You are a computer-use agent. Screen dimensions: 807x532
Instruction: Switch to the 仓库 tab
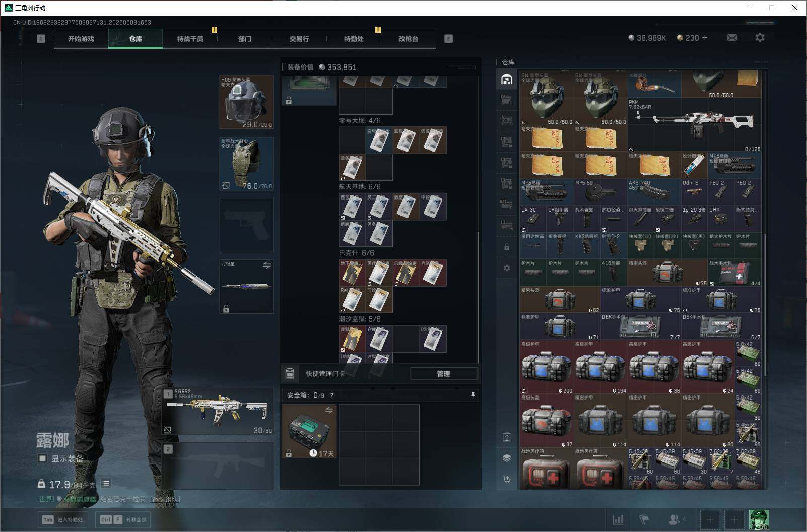(136, 39)
